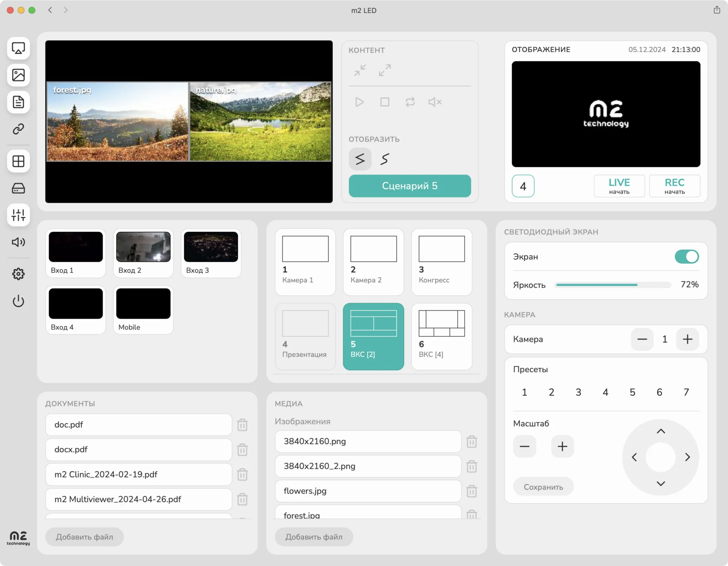Select the Mobile input thumbnail
728x566 pixels.
click(143, 310)
